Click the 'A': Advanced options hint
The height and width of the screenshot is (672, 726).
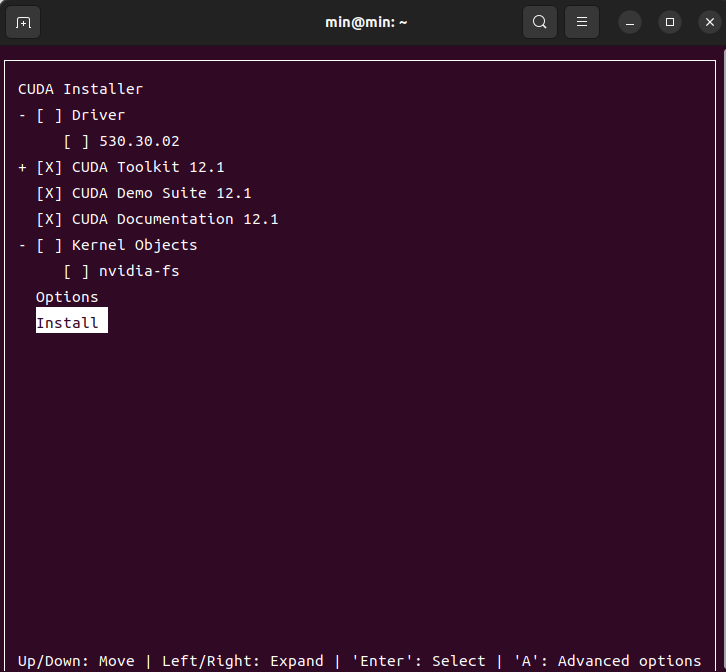[607, 661]
